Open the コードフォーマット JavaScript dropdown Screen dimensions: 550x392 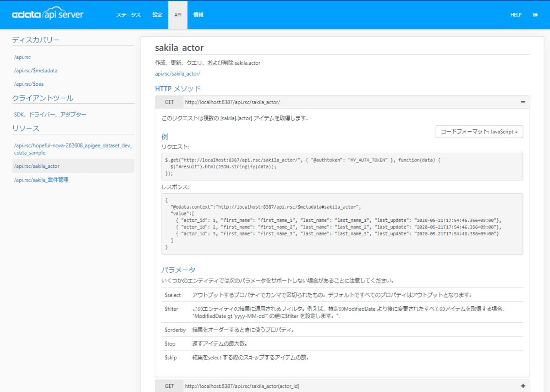point(479,132)
